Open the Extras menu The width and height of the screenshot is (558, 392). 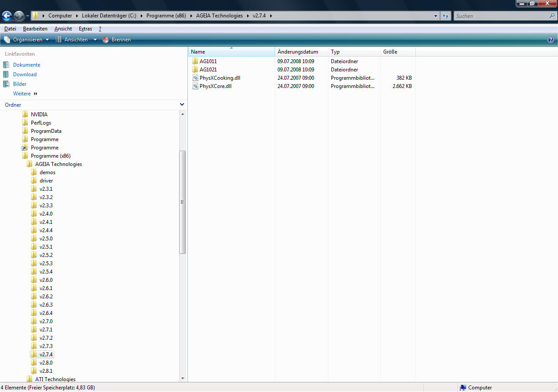tap(85, 29)
